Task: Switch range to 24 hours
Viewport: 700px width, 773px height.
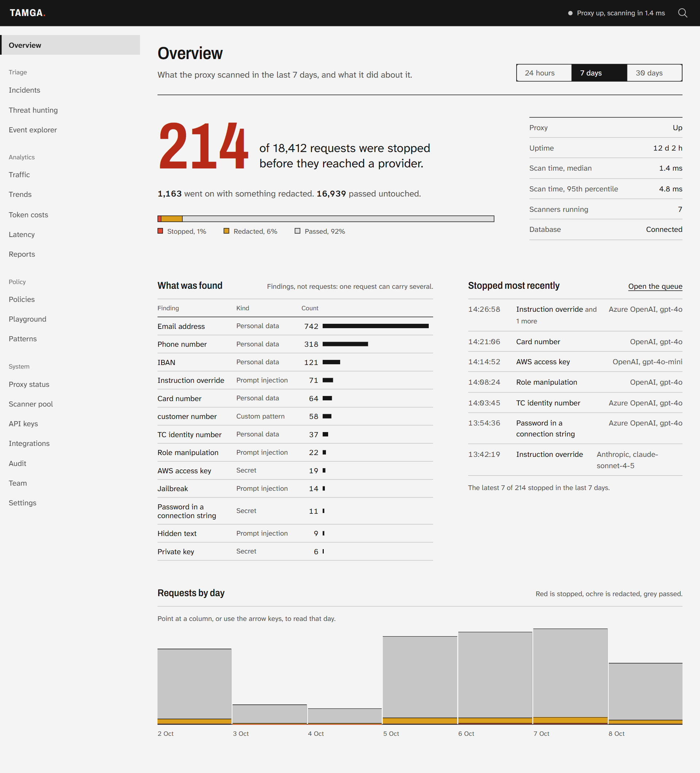Action: point(544,73)
